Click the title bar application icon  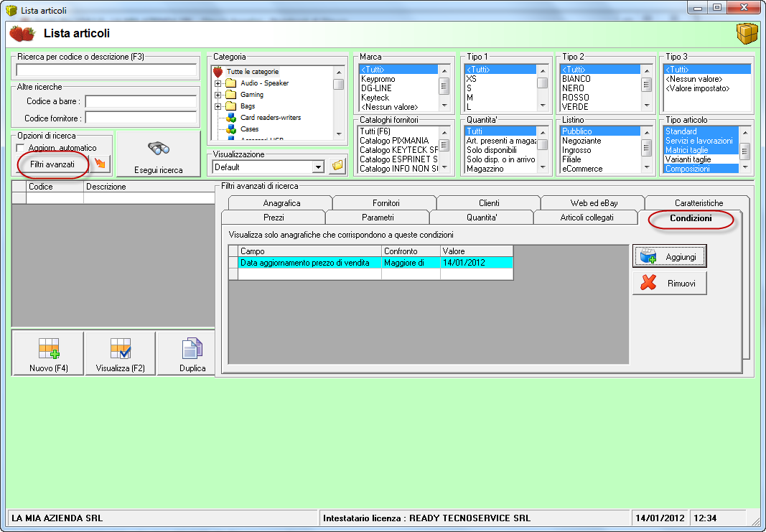click(x=11, y=10)
